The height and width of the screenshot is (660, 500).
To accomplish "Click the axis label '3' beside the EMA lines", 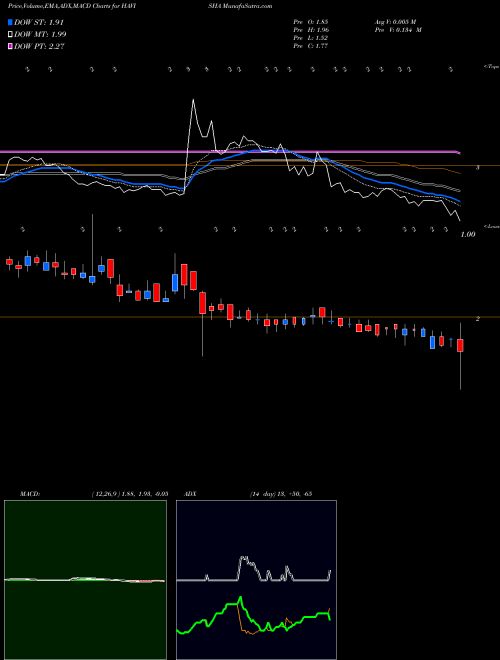I will tap(478, 168).
